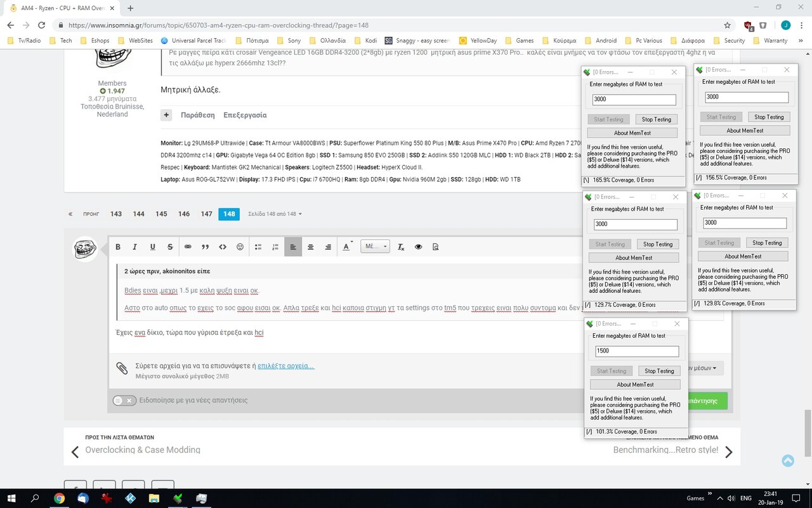This screenshot has height=508, width=812.
Task: Go to page 144 in the pagination
Action: tap(139, 214)
